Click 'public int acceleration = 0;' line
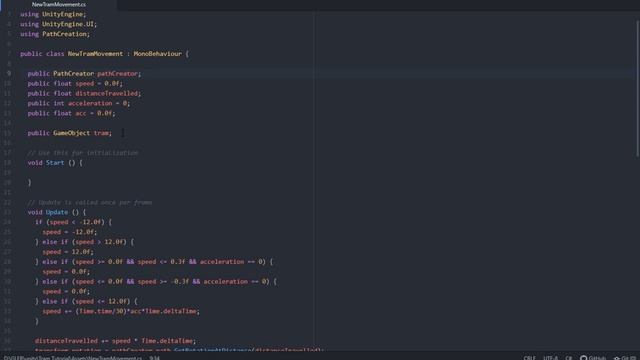Viewport: 640px width, 360px height. point(79,103)
